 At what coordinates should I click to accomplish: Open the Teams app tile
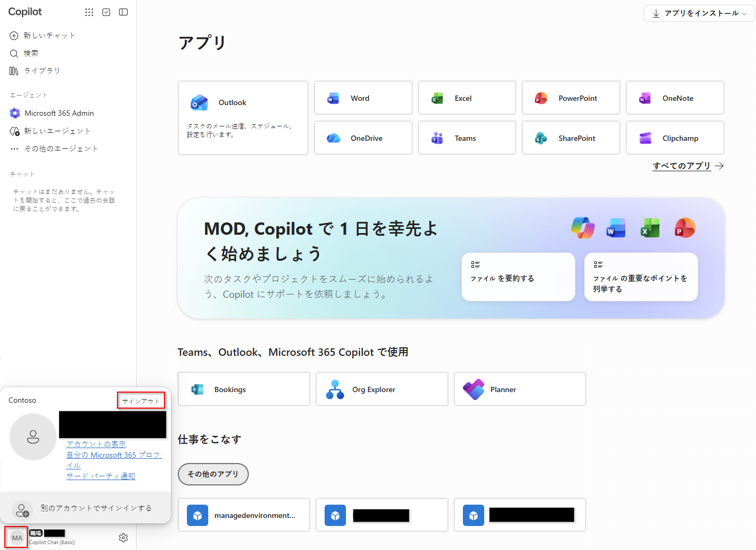467,138
